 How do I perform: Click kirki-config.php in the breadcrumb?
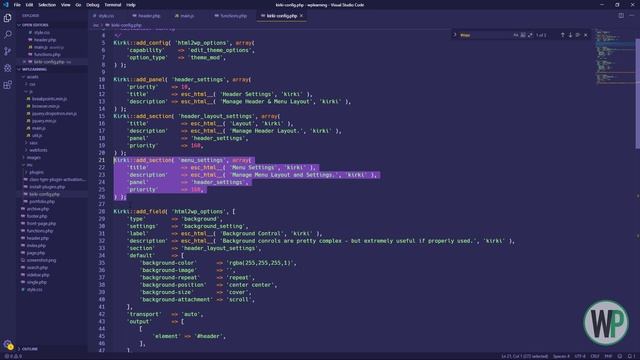[126, 25]
